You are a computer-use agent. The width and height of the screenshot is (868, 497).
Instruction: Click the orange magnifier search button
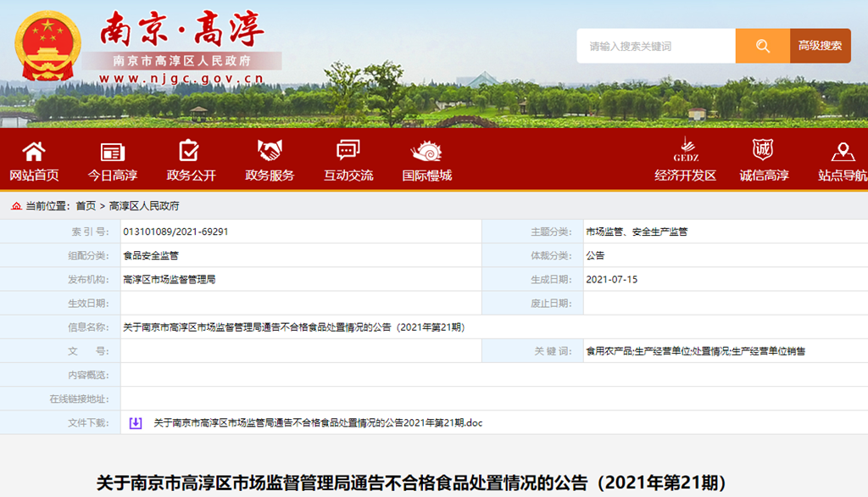[763, 46]
